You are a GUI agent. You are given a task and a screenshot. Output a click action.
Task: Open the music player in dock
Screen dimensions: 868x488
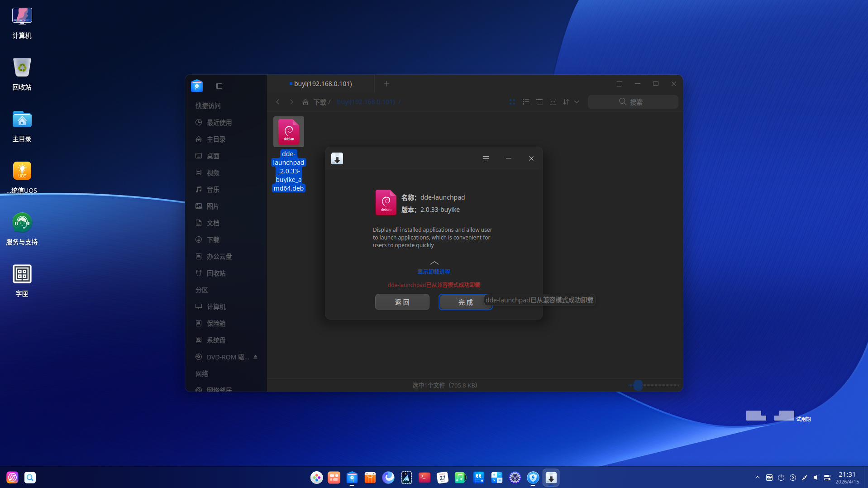pyautogui.click(x=460, y=478)
